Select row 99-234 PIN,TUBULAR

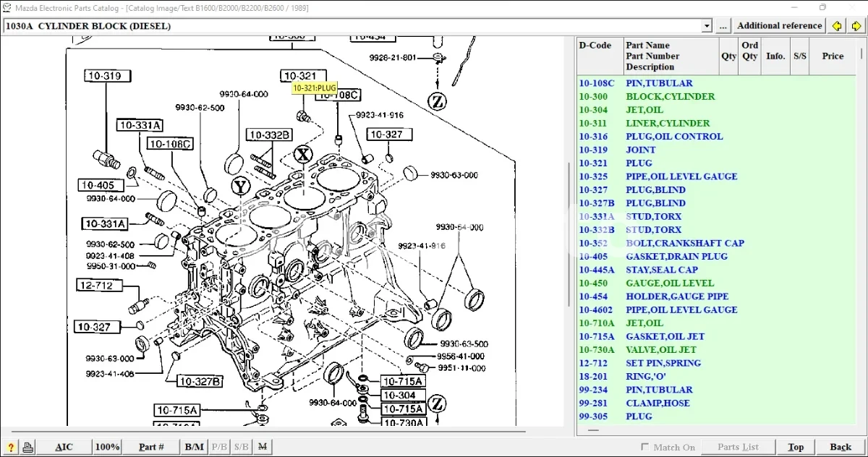pos(716,390)
